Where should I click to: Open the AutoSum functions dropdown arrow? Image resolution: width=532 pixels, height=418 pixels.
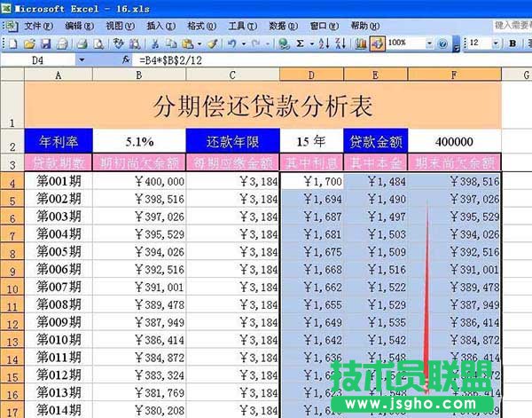point(311,43)
